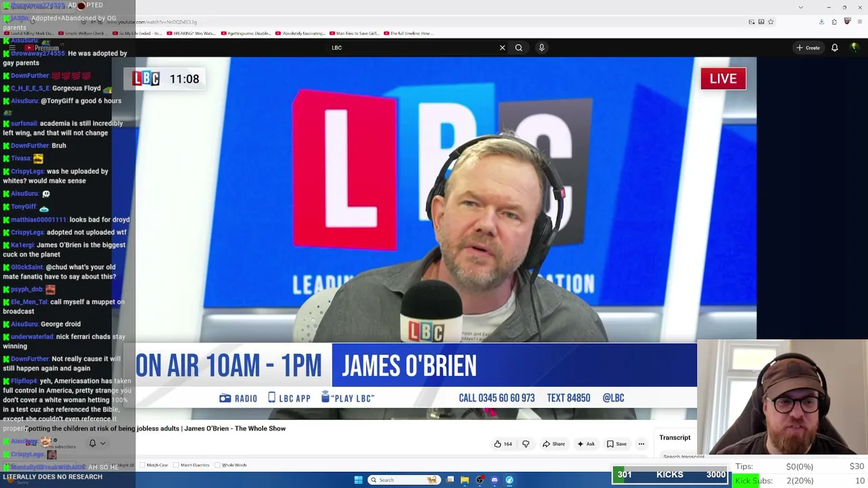Open the '#gettingsome: Disable...' bookmark
Viewport: 868px width, 488px height.
point(245,33)
